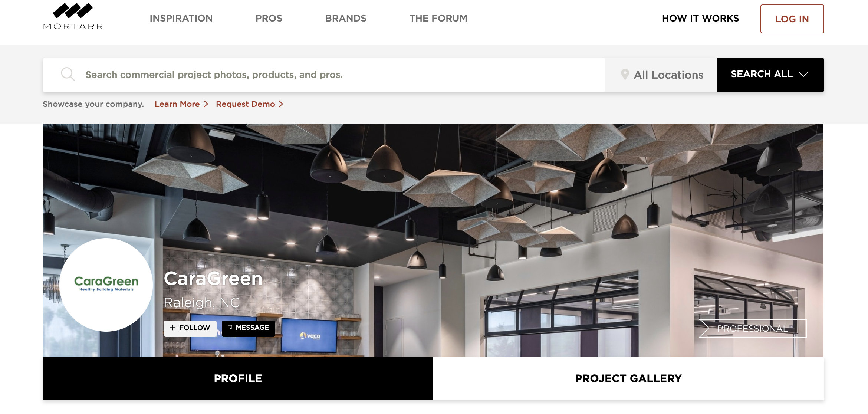Image resolution: width=868 pixels, height=414 pixels.
Task: Click the message bubble icon
Action: tap(230, 327)
